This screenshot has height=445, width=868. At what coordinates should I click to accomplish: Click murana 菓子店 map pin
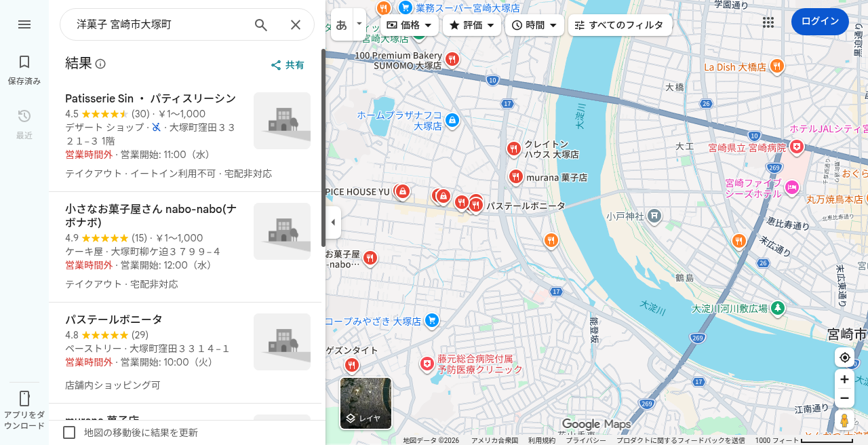(x=516, y=177)
